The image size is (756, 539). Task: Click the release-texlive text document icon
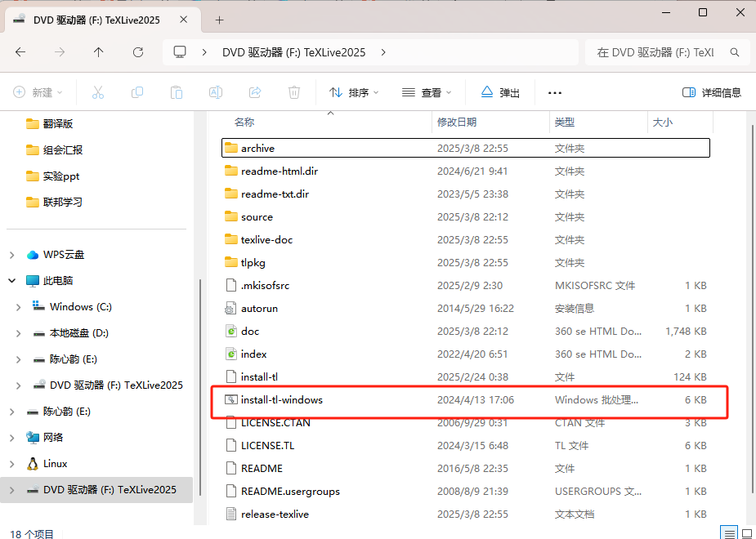231,514
